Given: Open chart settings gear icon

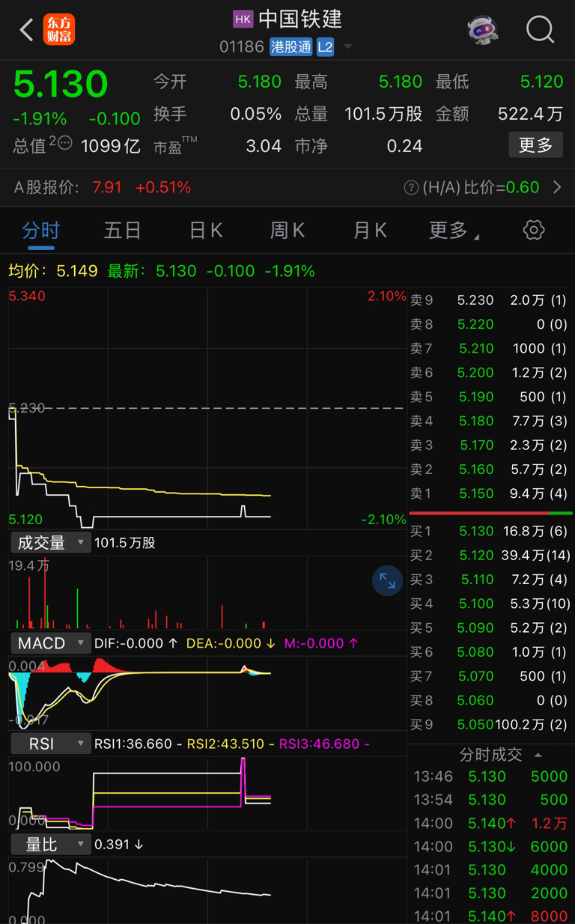Looking at the screenshot, I should pyautogui.click(x=534, y=230).
